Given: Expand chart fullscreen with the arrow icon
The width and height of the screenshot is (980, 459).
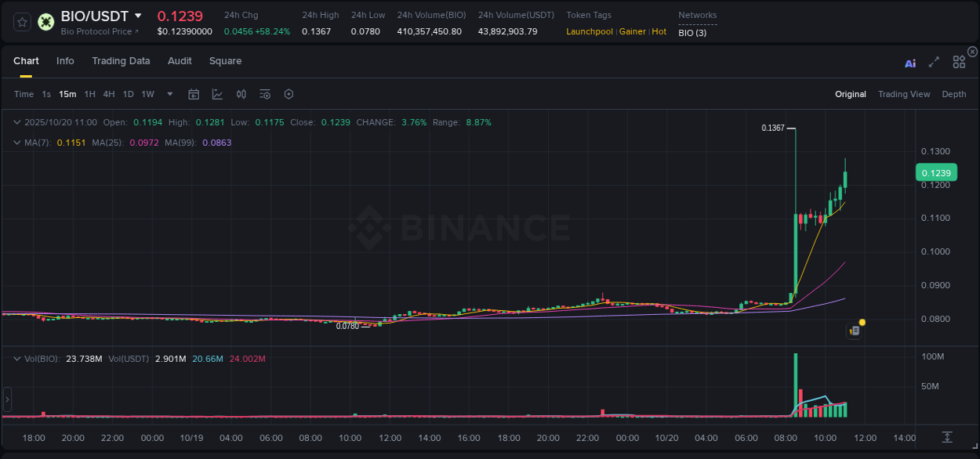Looking at the screenshot, I should pyautogui.click(x=934, y=63).
